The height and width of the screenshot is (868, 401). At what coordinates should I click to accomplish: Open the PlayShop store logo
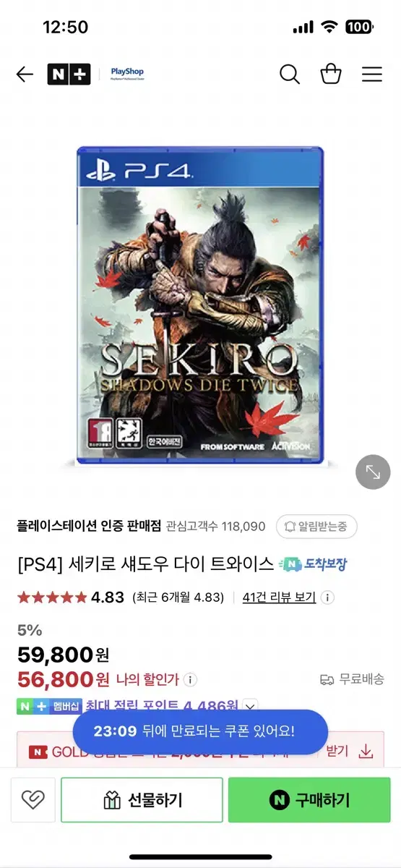coord(127,74)
